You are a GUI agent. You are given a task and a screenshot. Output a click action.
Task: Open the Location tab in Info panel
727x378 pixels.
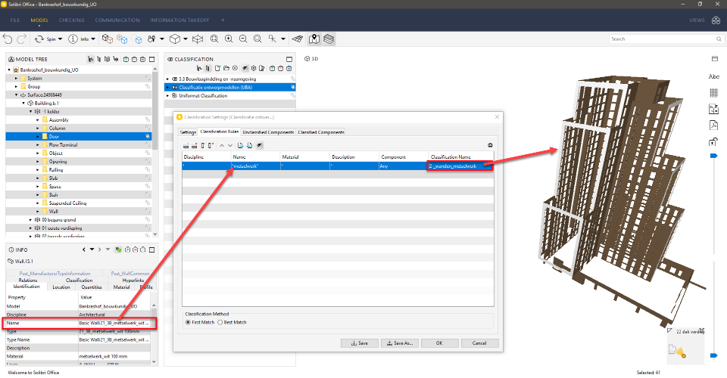[x=61, y=287]
